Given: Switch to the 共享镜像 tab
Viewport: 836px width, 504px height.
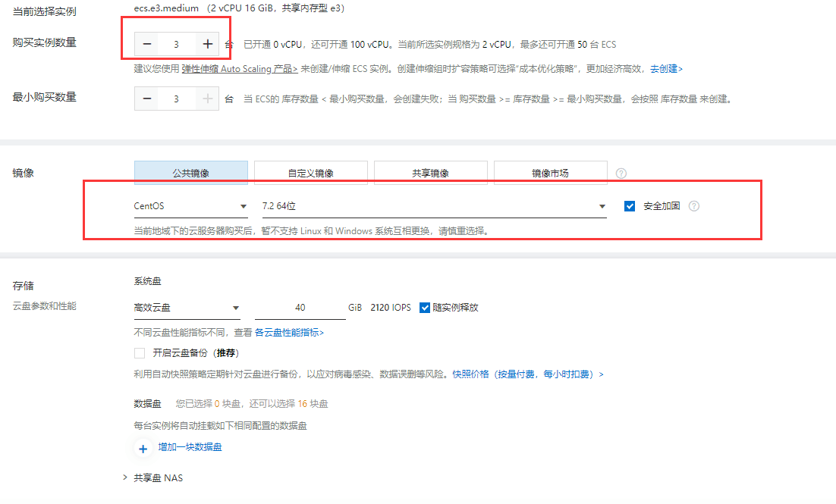Looking at the screenshot, I should [x=431, y=173].
